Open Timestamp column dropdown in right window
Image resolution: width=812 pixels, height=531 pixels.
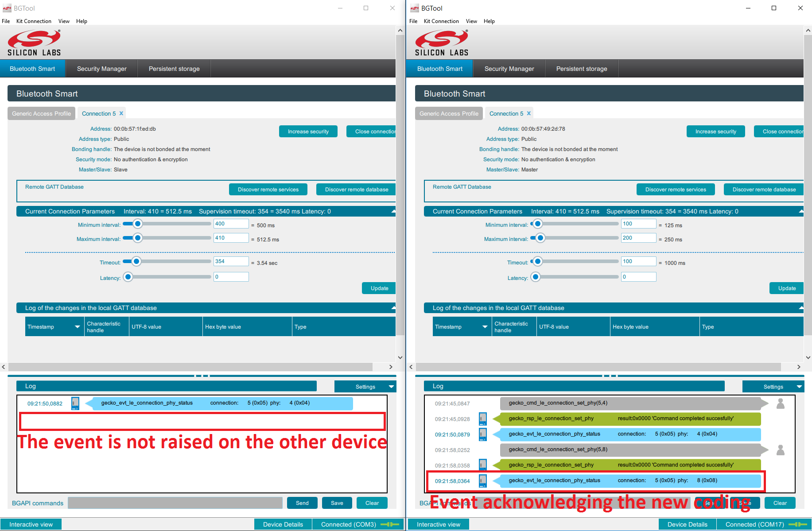[485, 327]
